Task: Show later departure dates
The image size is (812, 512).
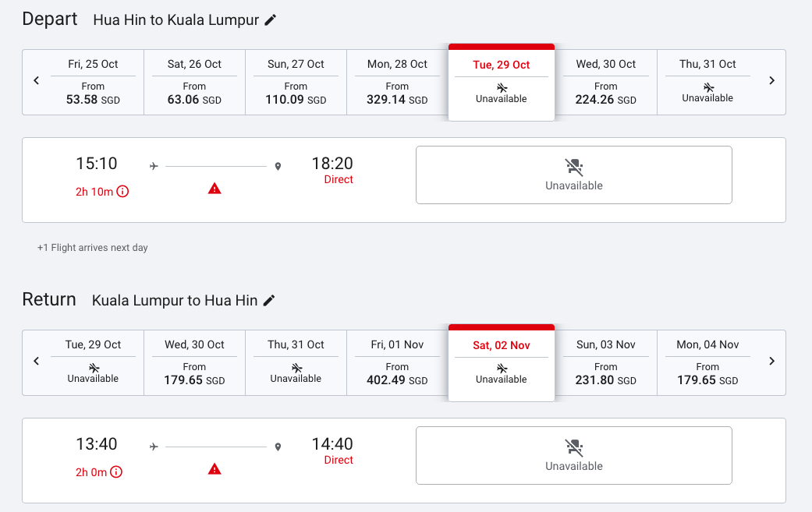Action: pyautogui.click(x=771, y=81)
